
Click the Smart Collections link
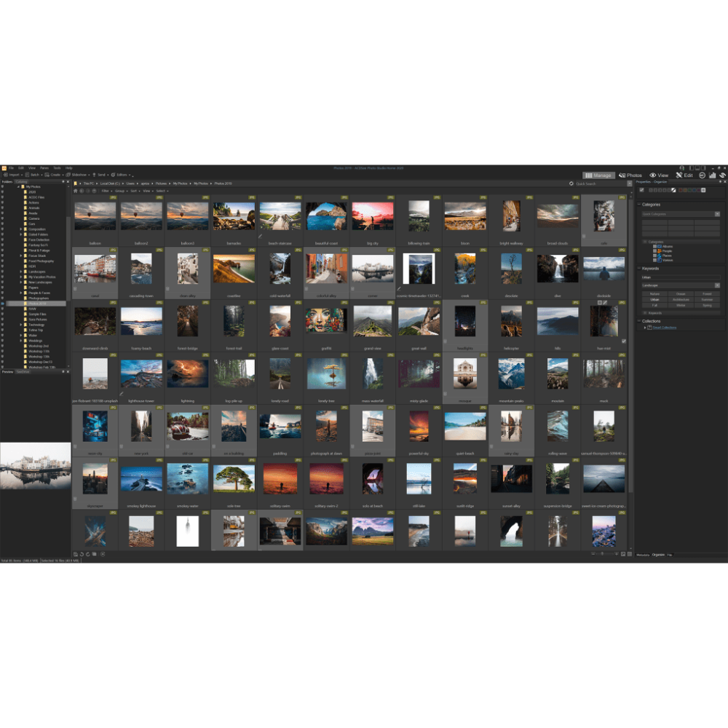coord(664,326)
